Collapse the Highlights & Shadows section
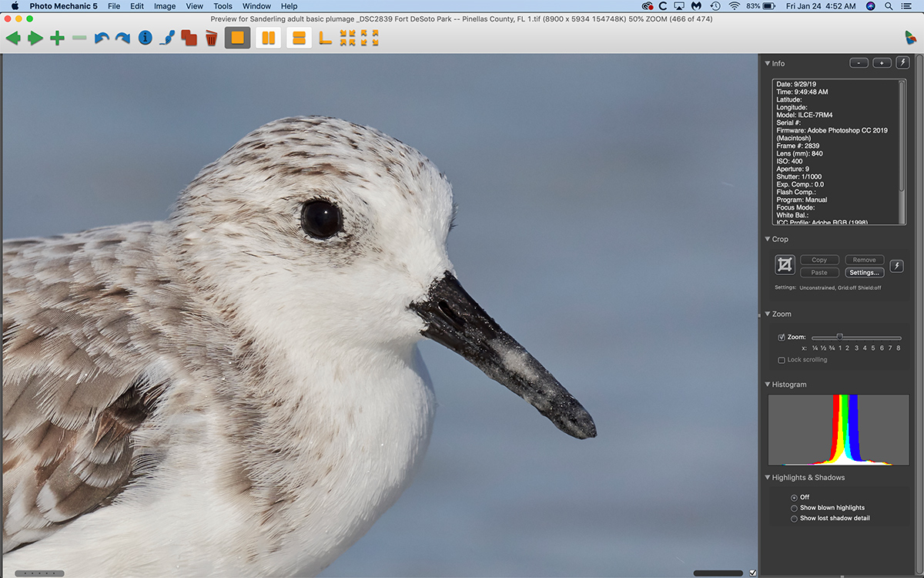The width and height of the screenshot is (924, 578). pos(768,477)
